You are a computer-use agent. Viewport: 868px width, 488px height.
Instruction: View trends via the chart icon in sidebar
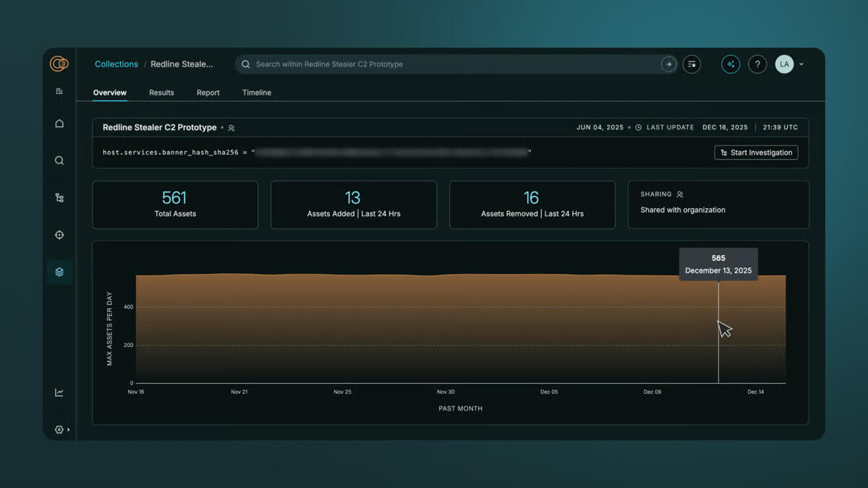point(59,392)
